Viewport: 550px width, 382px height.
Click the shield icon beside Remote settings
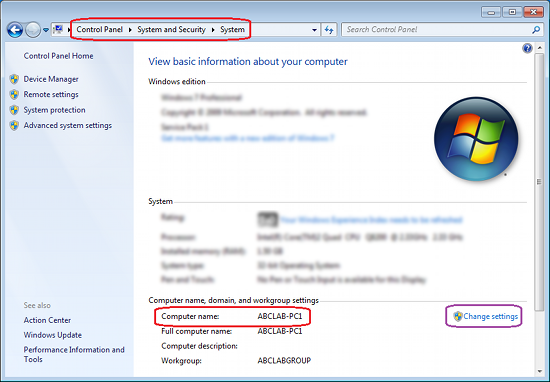[x=14, y=94]
